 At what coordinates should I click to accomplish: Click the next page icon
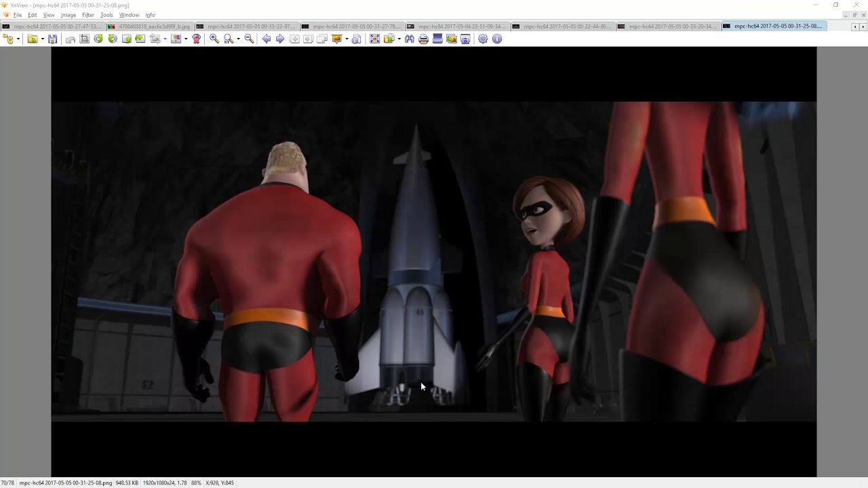click(x=308, y=39)
